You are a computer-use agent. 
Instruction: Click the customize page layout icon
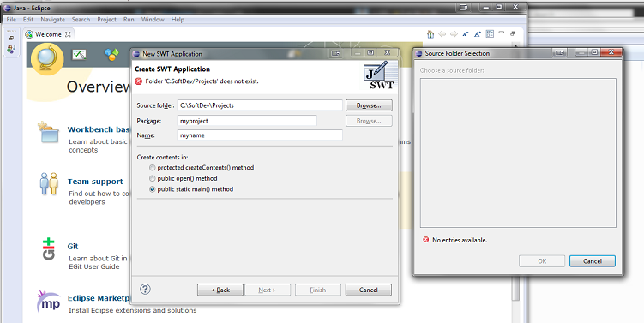click(490, 33)
